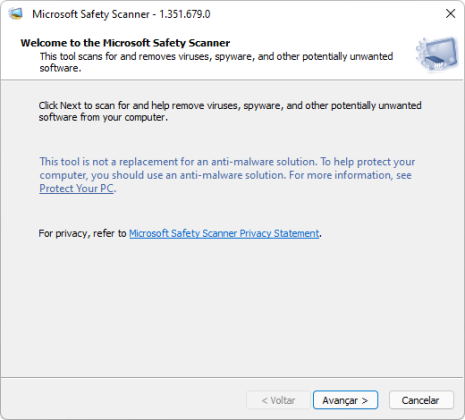The height and width of the screenshot is (420, 465).
Task: Open the Protect Your PC link
Action: coord(76,188)
